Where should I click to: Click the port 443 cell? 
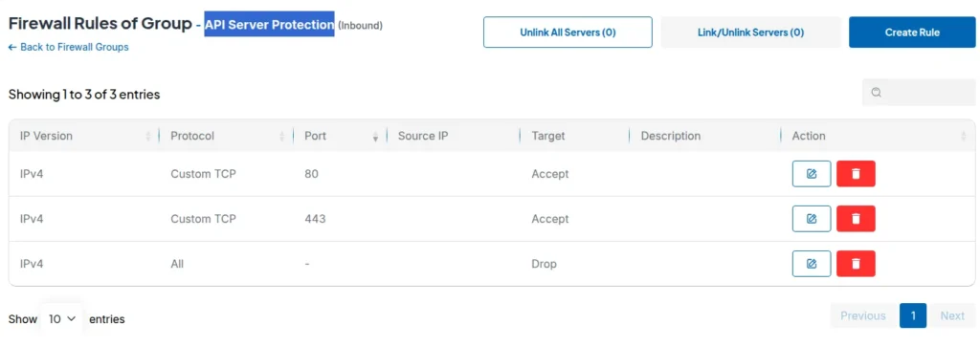pyautogui.click(x=315, y=219)
